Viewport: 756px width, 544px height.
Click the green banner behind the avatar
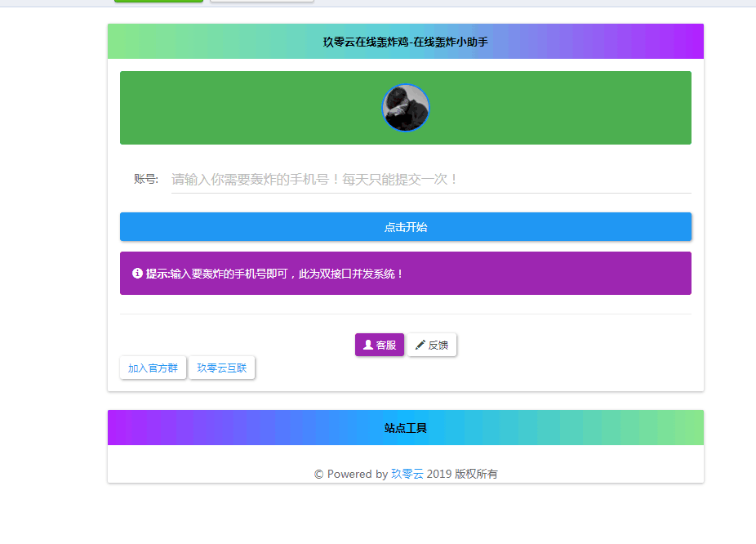point(245,107)
